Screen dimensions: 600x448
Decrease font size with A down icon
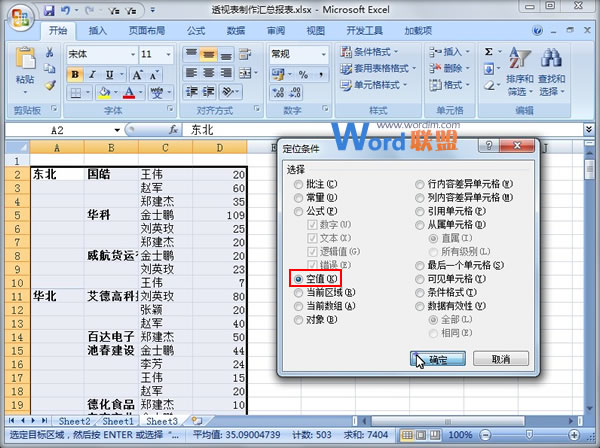pyautogui.click(x=154, y=75)
